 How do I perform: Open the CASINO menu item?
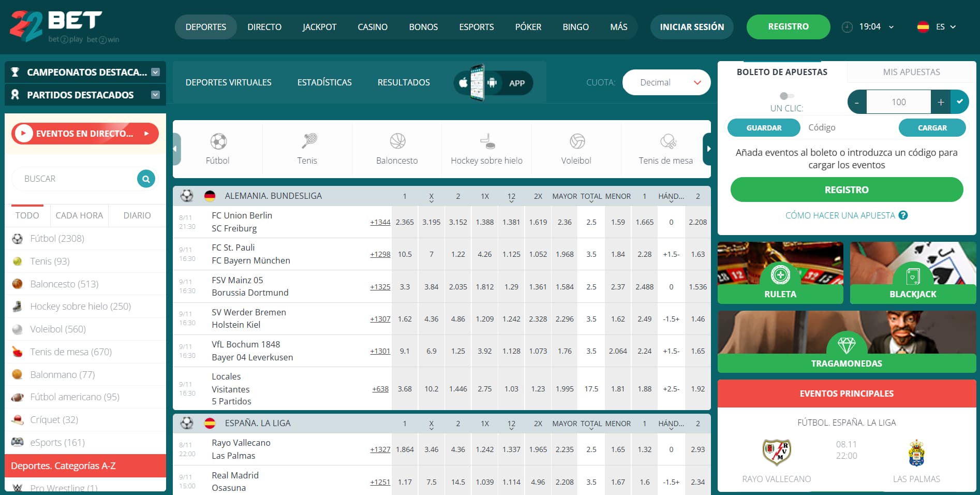(x=372, y=26)
